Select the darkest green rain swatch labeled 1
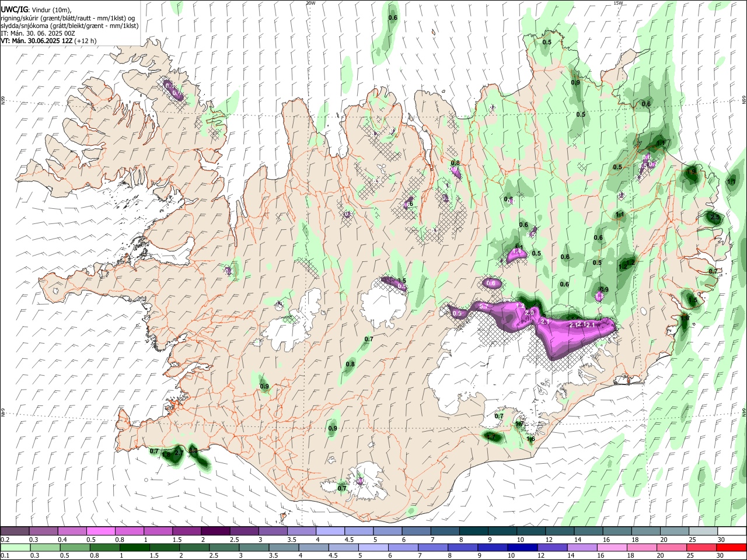Viewport: 747px width, 560px height. [x=134, y=547]
